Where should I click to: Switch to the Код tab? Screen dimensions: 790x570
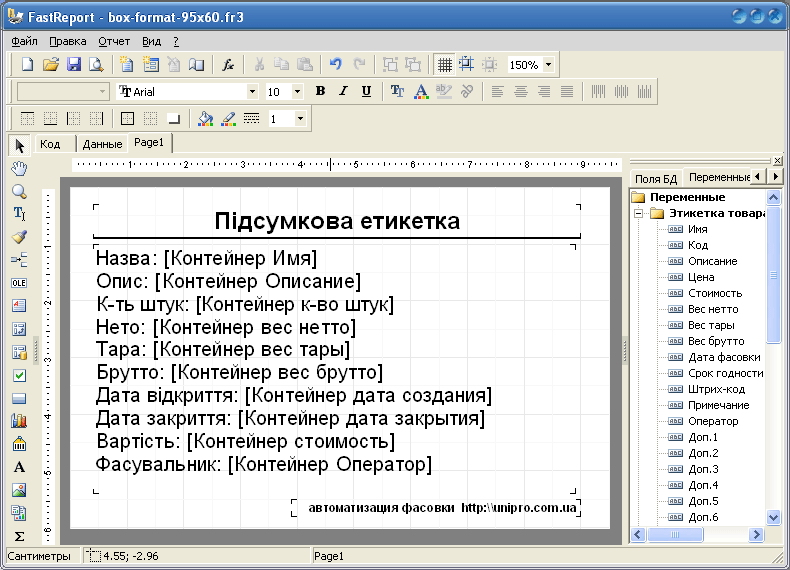[50, 144]
